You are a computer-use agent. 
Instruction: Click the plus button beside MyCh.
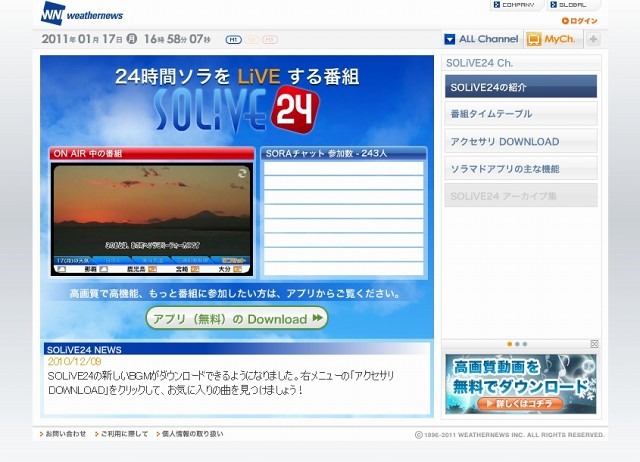tap(593, 39)
